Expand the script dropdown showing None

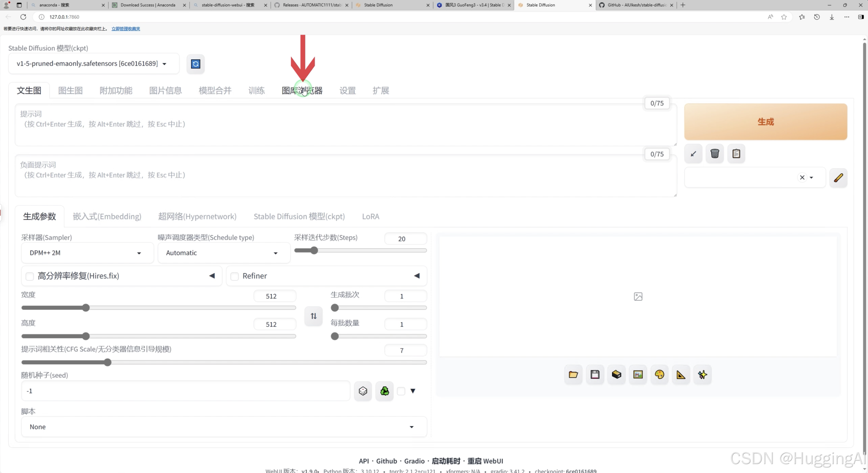pos(224,426)
